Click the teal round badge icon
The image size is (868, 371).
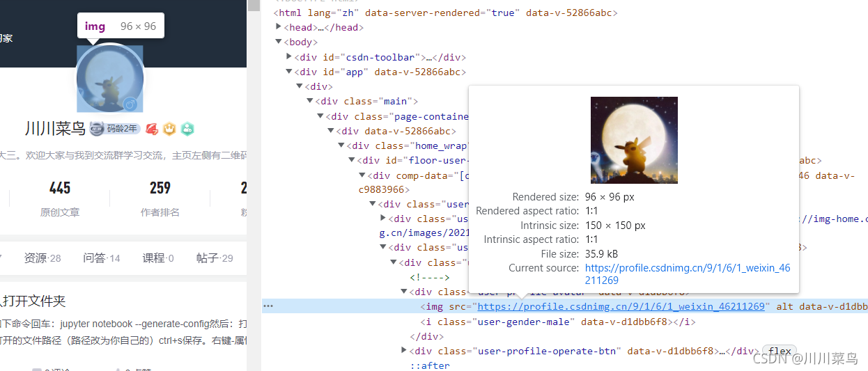pos(187,129)
